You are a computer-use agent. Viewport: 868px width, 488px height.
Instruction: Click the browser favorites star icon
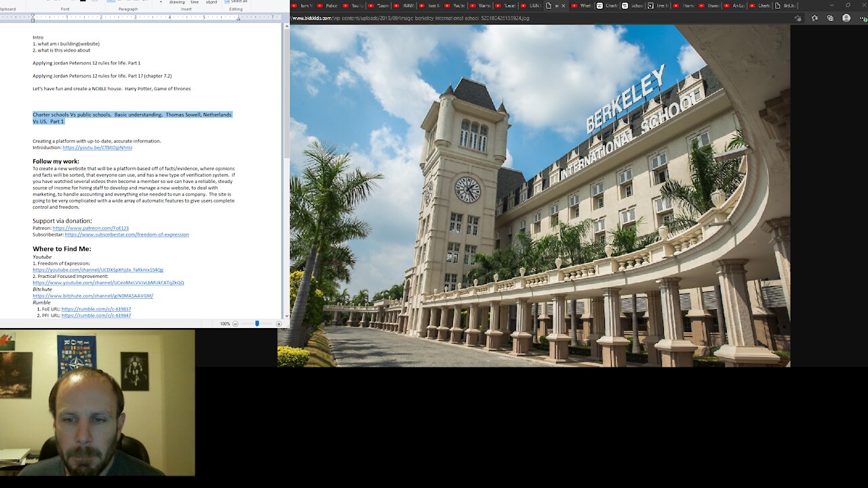point(814,18)
